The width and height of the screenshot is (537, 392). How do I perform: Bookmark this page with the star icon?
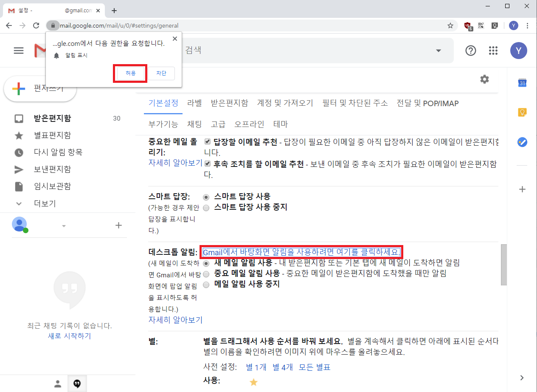click(450, 25)
